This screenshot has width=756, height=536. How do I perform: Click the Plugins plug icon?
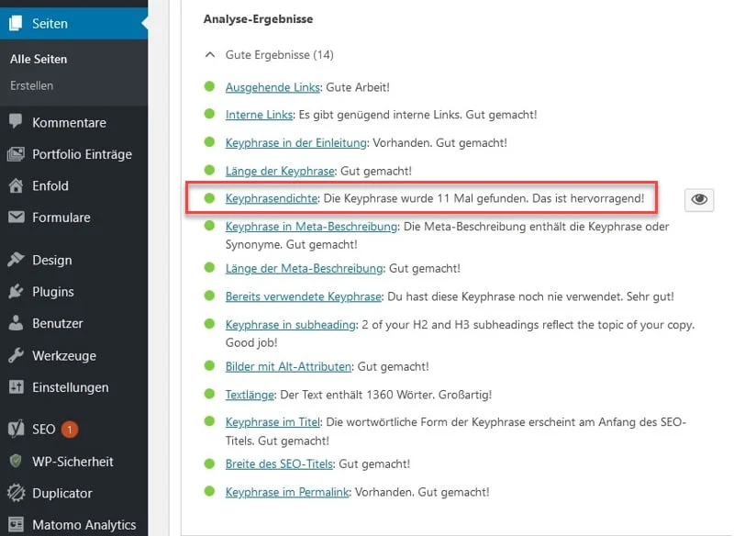coord(15,292)
